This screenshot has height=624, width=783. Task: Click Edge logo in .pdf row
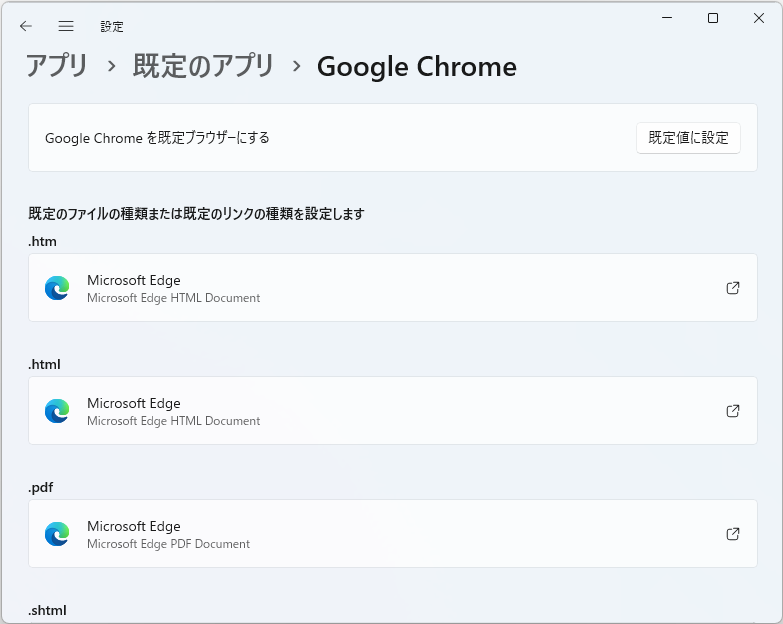57,534
